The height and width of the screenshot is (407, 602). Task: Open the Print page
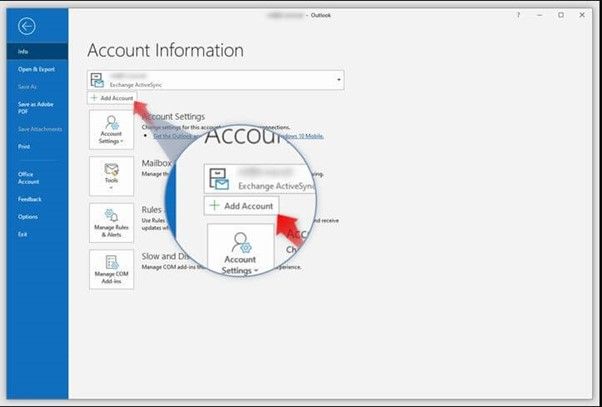24,146
